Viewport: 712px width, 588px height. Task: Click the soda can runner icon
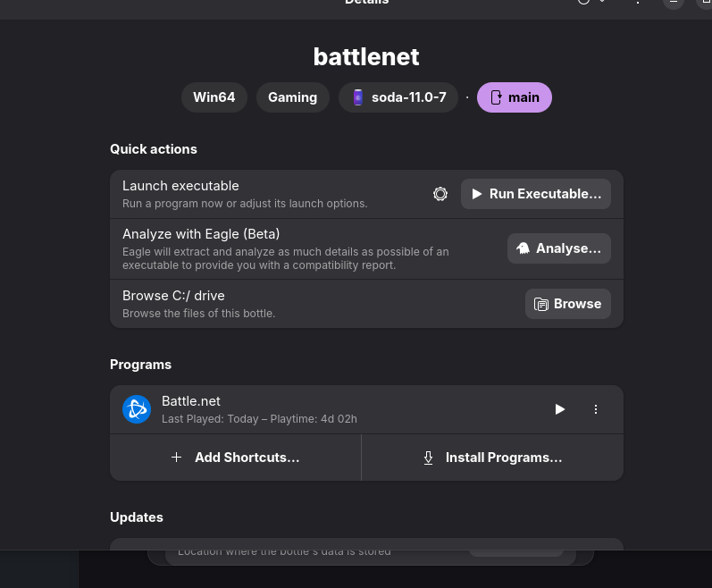(358, 97)
